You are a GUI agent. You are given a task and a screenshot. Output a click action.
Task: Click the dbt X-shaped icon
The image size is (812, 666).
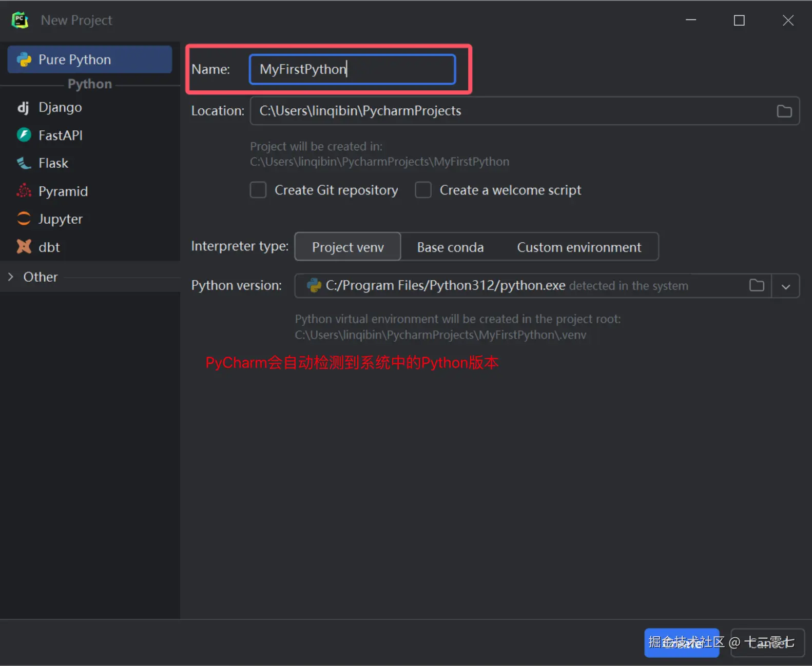coord(24,247)
